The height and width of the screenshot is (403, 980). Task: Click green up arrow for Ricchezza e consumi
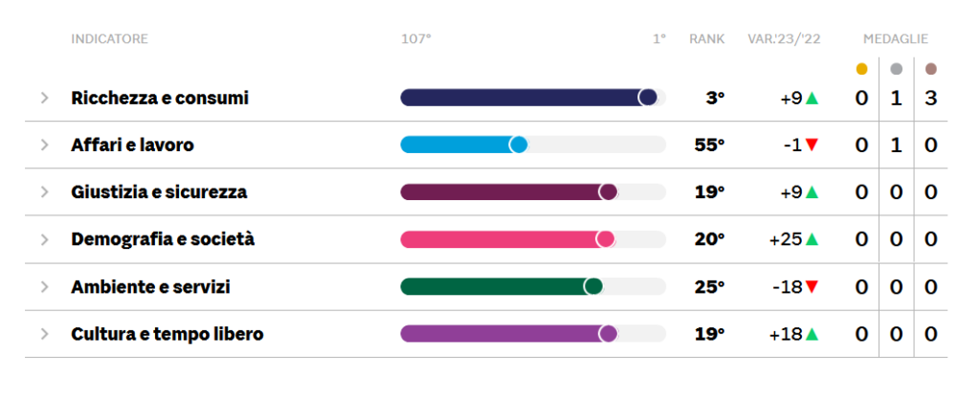[812, 98]
